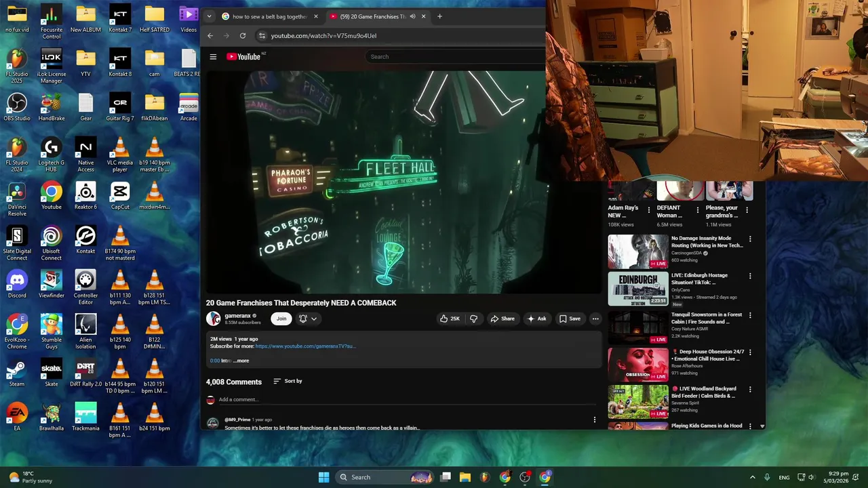Mute the YouTube tab audio
This screenshot has height=488, width=868.
(412, 16)
